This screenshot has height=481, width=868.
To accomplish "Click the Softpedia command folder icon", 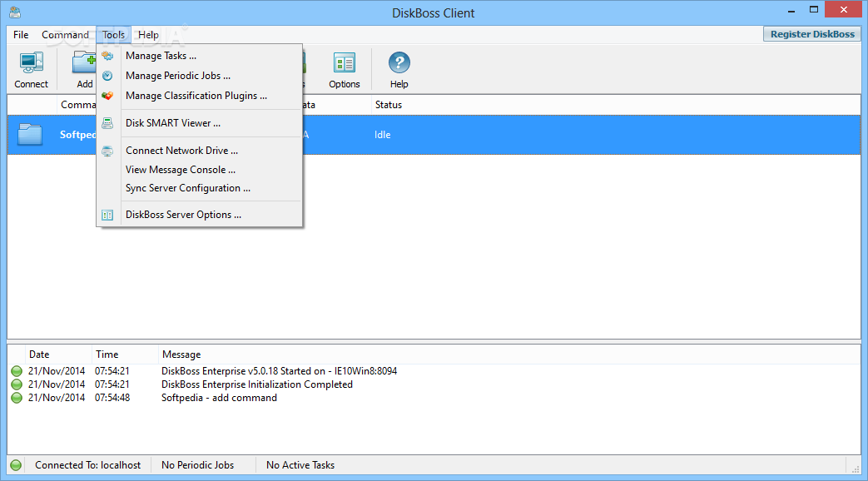I will click(x=30, y=135).
